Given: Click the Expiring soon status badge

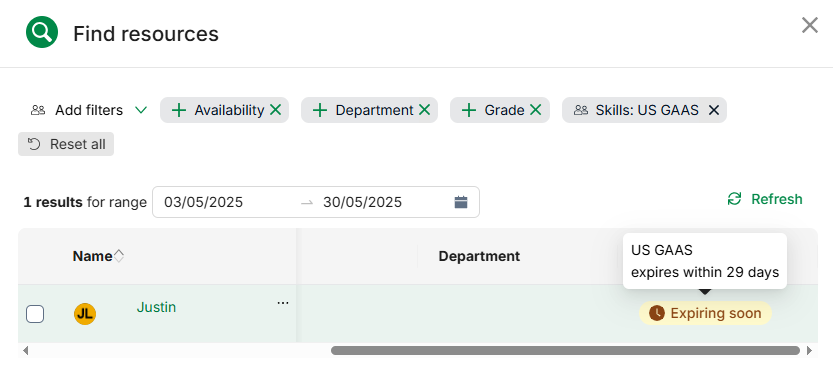Looking at the screenshot, I should click(x=705, y=313).
